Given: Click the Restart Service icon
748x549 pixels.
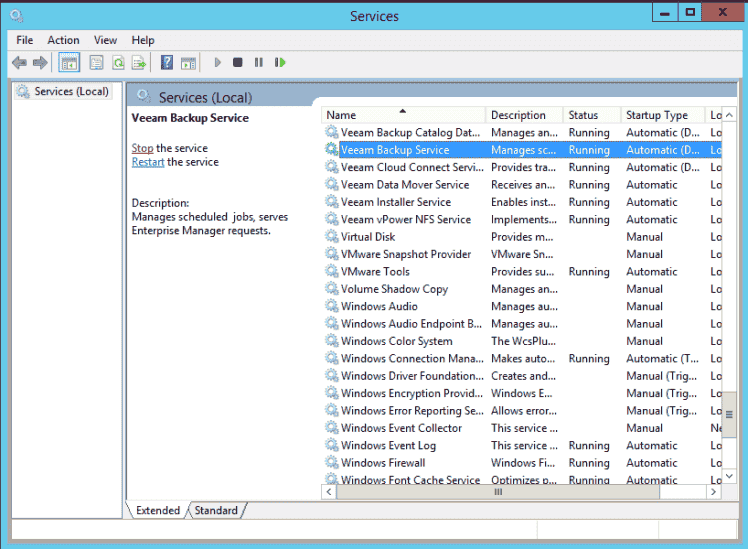Looking at the screenshot, I should 280,62.
